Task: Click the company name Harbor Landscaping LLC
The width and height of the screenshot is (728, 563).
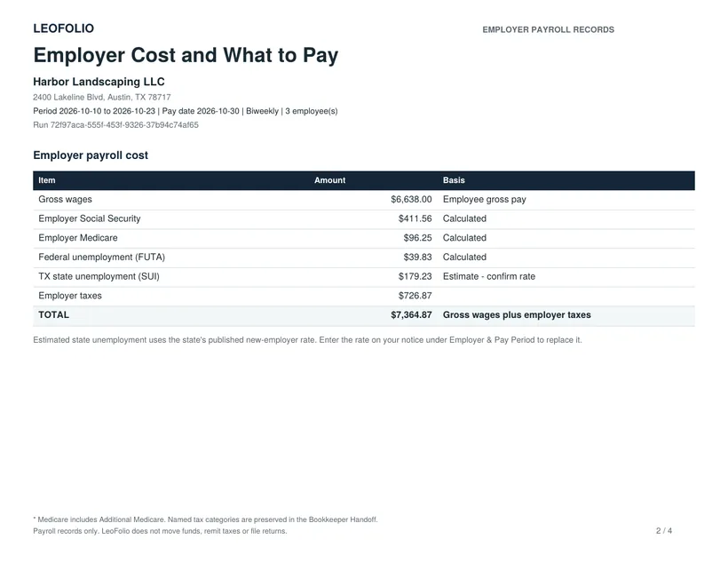Action: (99, 82)
